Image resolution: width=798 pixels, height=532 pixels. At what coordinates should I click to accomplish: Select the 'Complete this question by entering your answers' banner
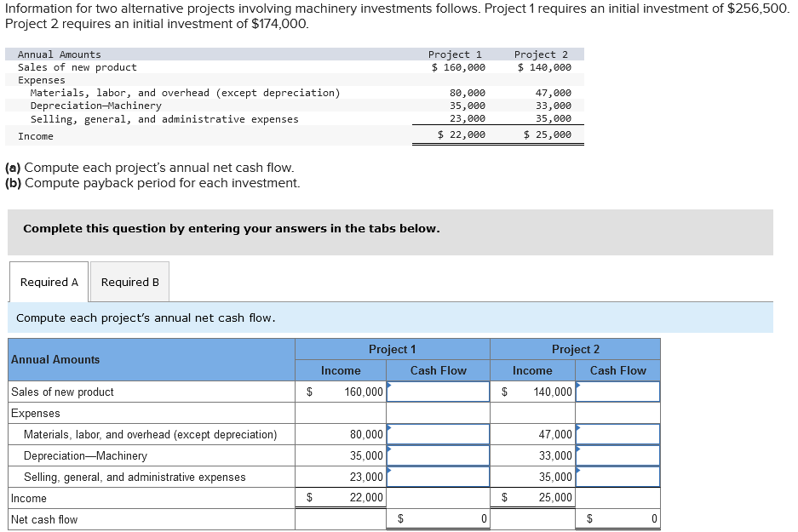click(390, 232)
